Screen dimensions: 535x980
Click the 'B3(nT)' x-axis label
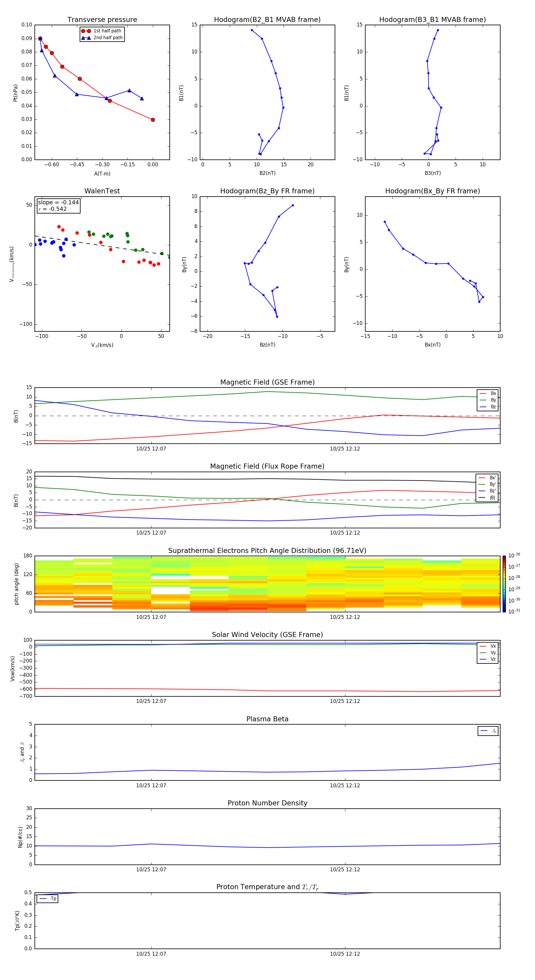click(432, 173)
